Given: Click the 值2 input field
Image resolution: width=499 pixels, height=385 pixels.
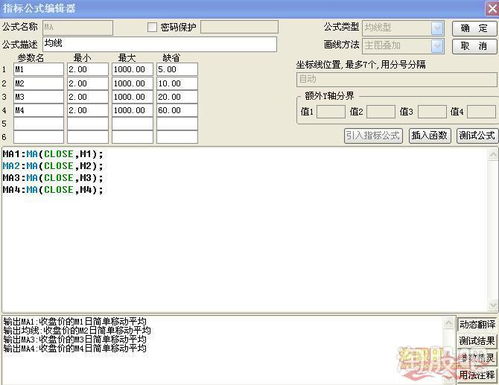Looking at the screenshot, I should [x=381, y=112].
